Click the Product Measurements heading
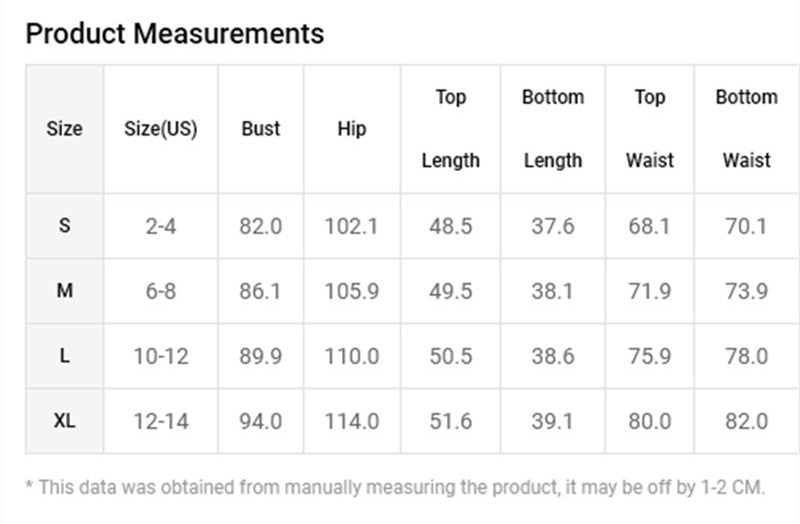This screenshot has height=524, width=800. [174, 34]
